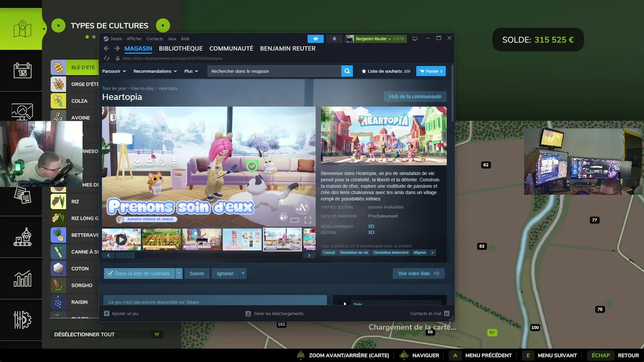This screenshot has height=362, width=644.
Task: Click the Steam page vertical scrollbar
Action: [452, 93]
